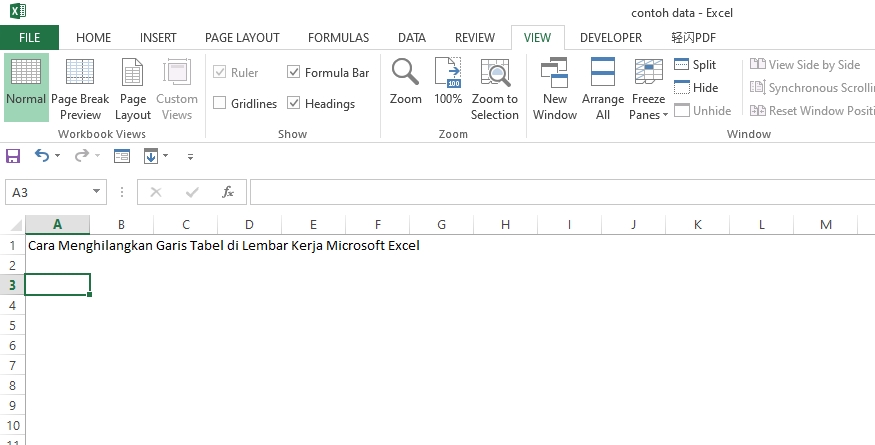Image resolution: width=875 pixels, height=445 pixels.
Task: Select column A header
Action: click(57, 224)
